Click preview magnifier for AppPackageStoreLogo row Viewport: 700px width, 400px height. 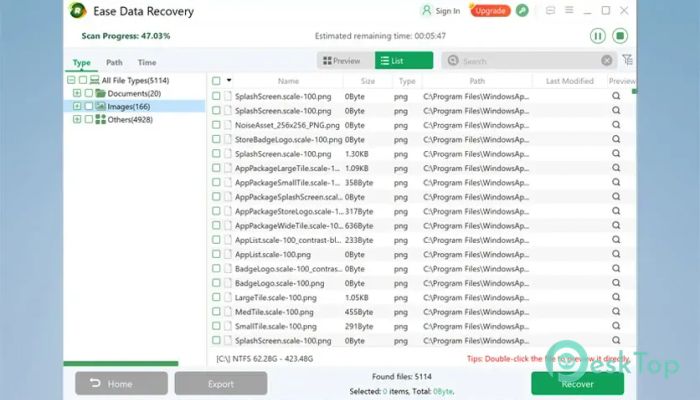[616, 211]
